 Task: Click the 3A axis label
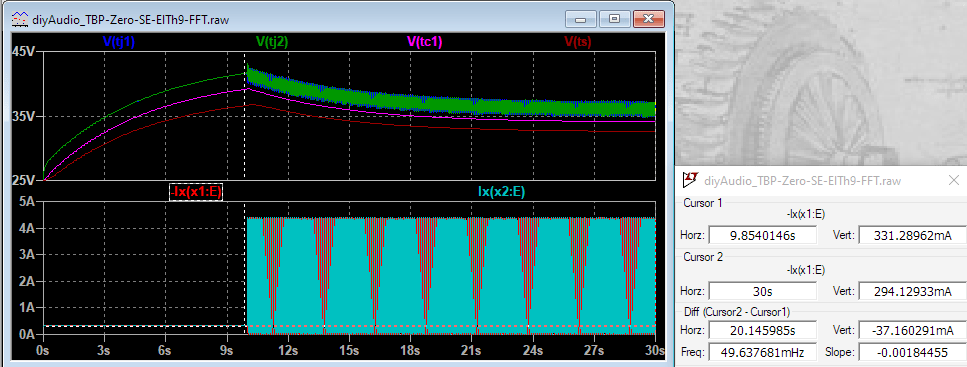(x=26, y=255)
